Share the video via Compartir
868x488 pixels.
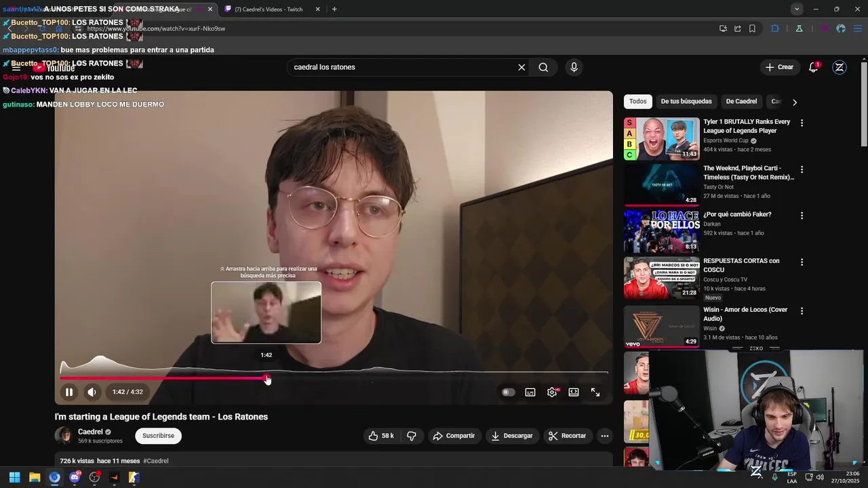pyautogui.click(x=454, y=436)
